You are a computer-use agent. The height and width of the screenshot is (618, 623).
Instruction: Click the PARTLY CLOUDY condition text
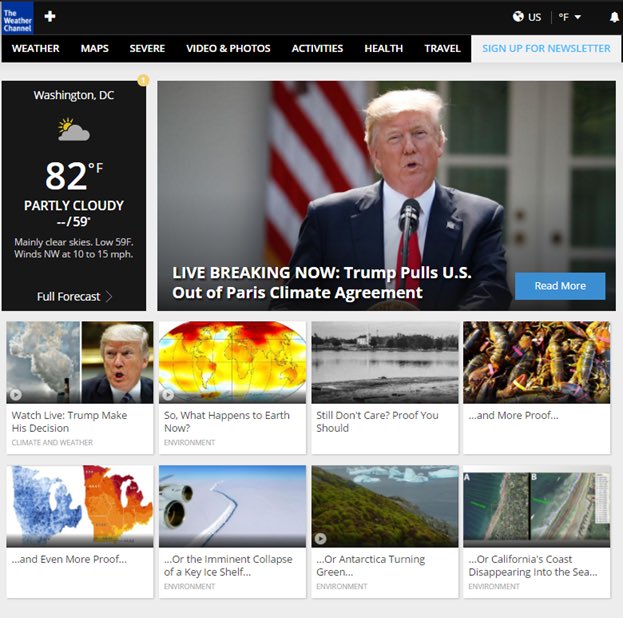click(x=74, y=205)
